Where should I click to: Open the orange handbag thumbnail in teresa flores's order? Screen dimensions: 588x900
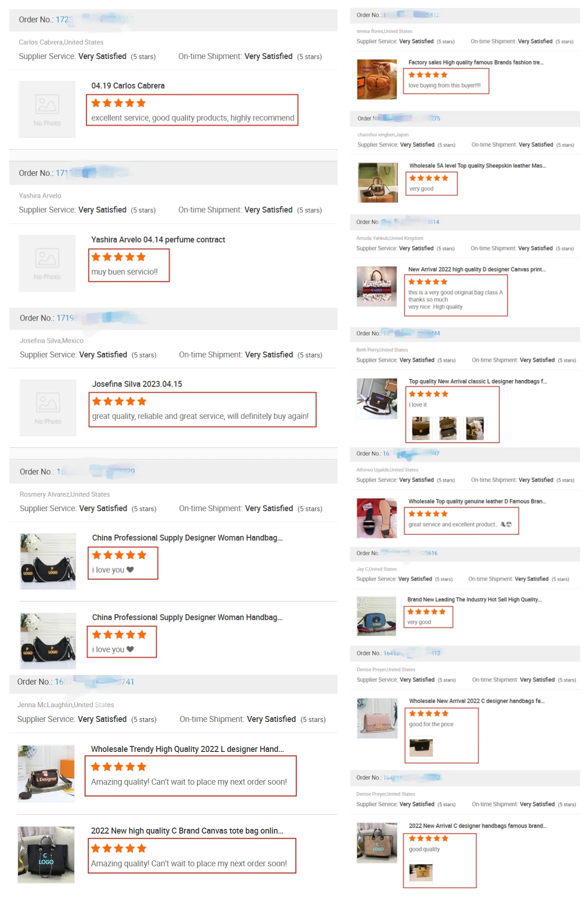coord(377,79)
